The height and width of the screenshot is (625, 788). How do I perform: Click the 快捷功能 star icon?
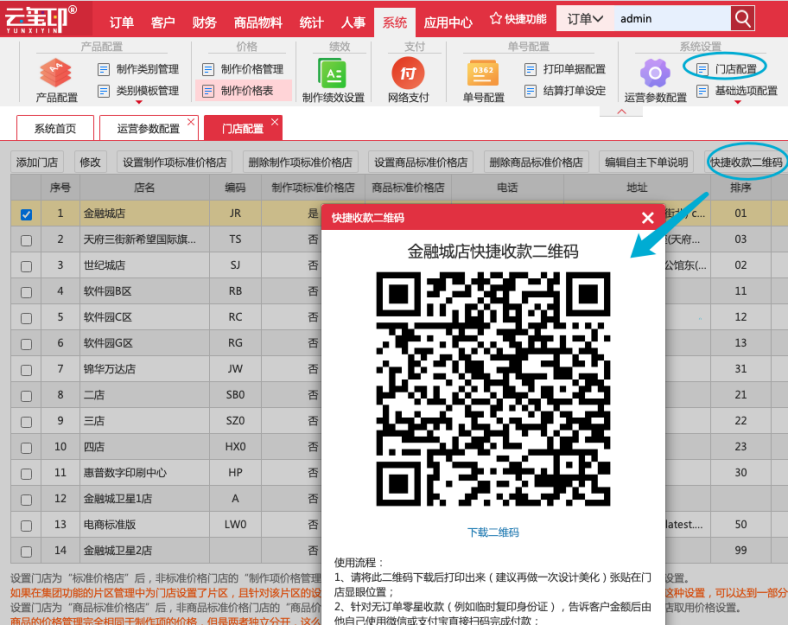click(496, 19)
